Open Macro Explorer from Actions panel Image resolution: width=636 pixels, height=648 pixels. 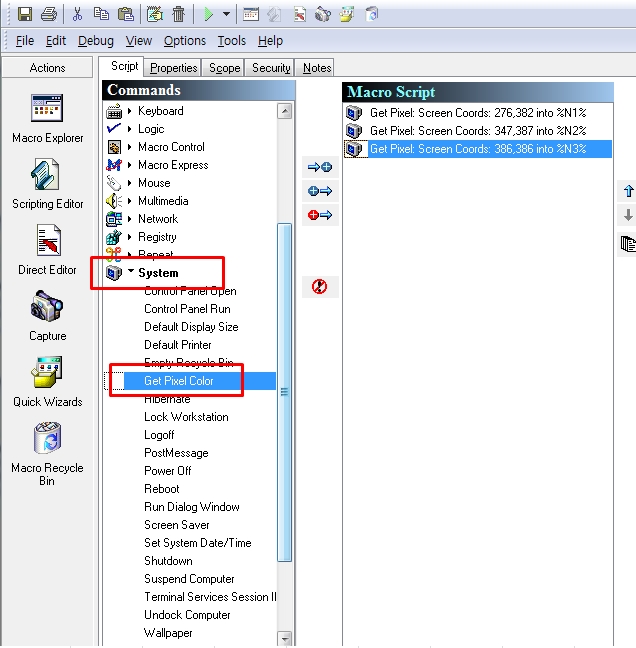coord(47,118)
